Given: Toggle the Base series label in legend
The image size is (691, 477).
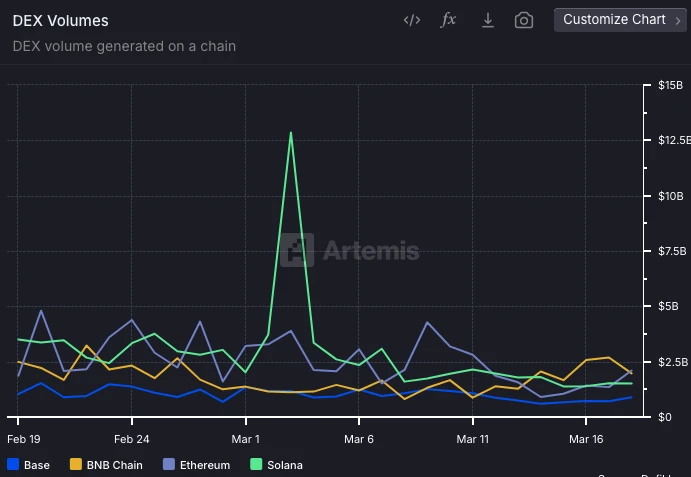Looking at the screenshot, I should pos(36,465).
